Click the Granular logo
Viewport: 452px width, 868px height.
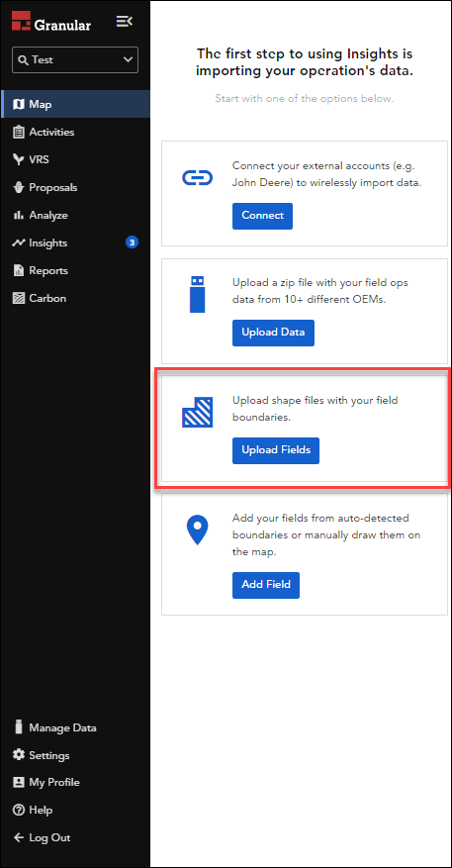coord(51,22)
